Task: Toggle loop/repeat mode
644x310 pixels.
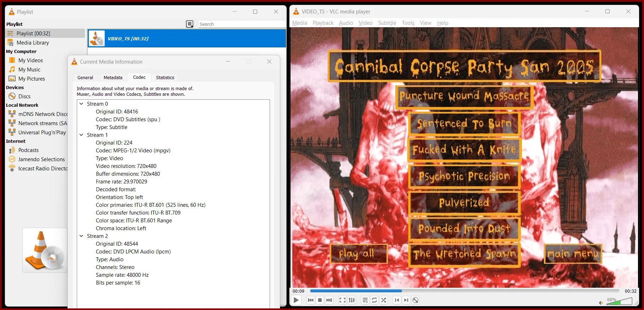Action: tap(374, 300)
